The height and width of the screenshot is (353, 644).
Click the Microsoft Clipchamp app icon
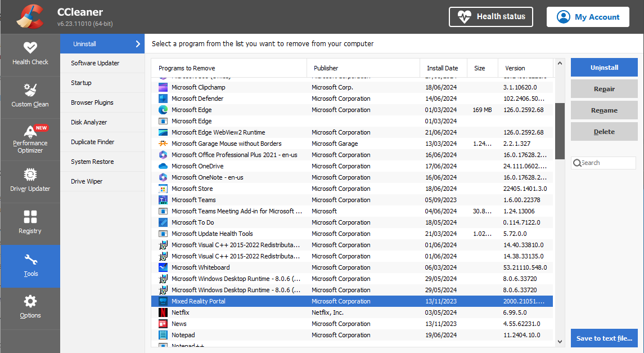pos(163,87)
